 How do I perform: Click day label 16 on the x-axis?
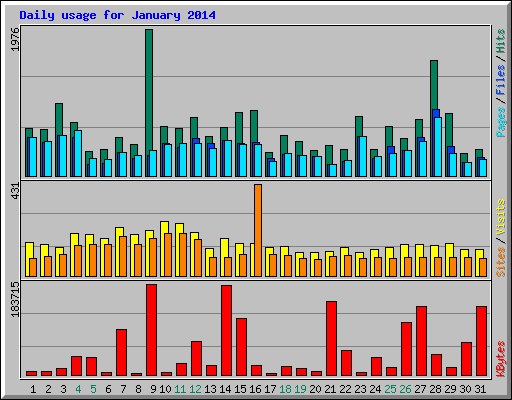[x=255, y=389]
